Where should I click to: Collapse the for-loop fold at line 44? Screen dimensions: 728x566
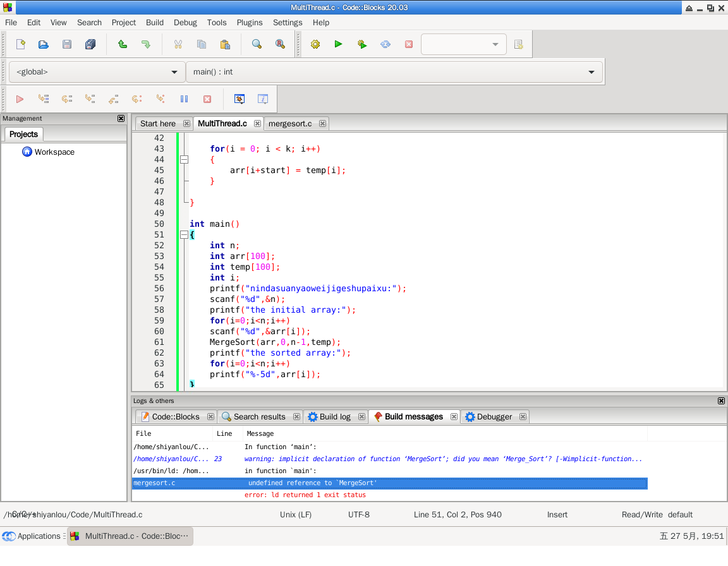point(184,160)
